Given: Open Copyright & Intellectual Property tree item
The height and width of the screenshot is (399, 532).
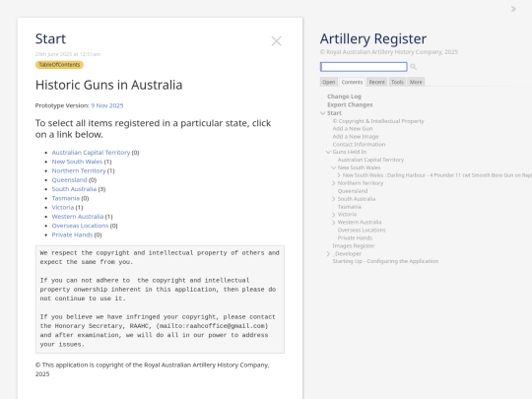Looking at the screenshot, I should [378, 121].
